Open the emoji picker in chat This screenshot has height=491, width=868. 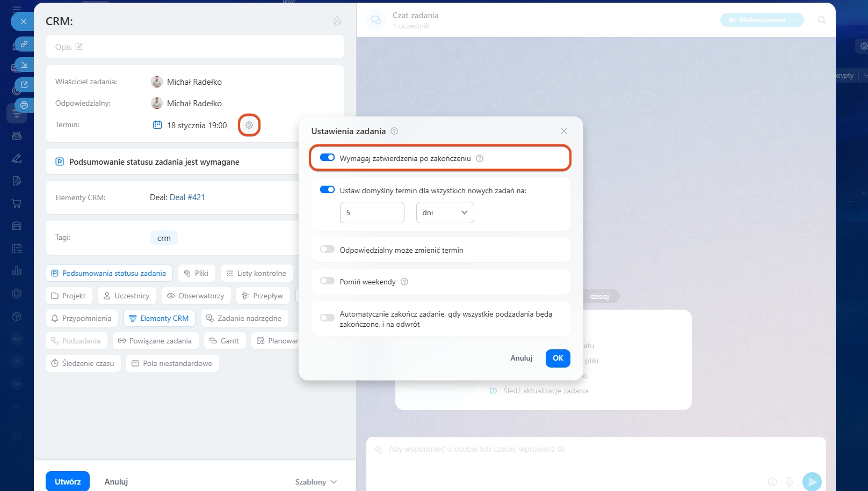click(x=772, y=482)
